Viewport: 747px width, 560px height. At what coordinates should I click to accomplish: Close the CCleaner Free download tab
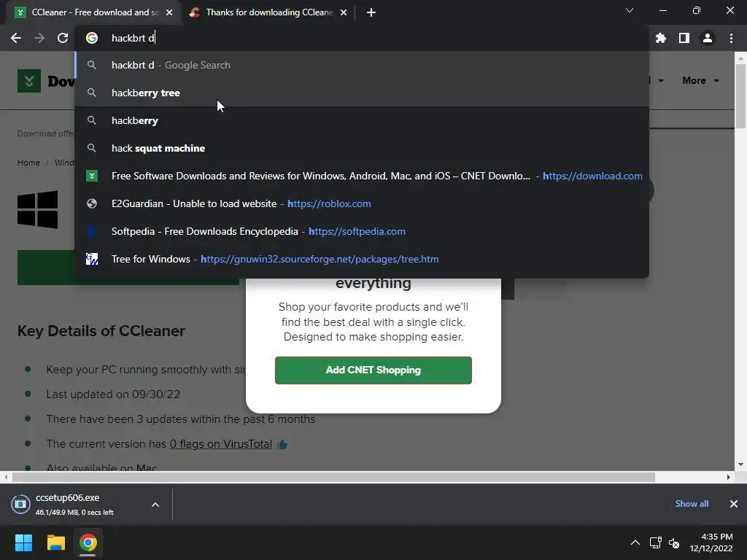tap(169, 12)
